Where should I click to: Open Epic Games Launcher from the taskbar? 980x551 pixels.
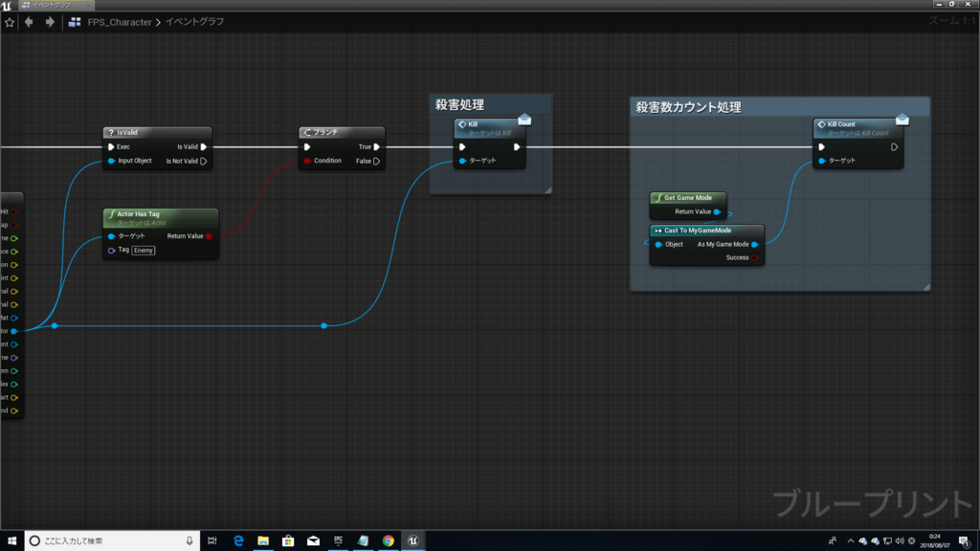point(338,541)
